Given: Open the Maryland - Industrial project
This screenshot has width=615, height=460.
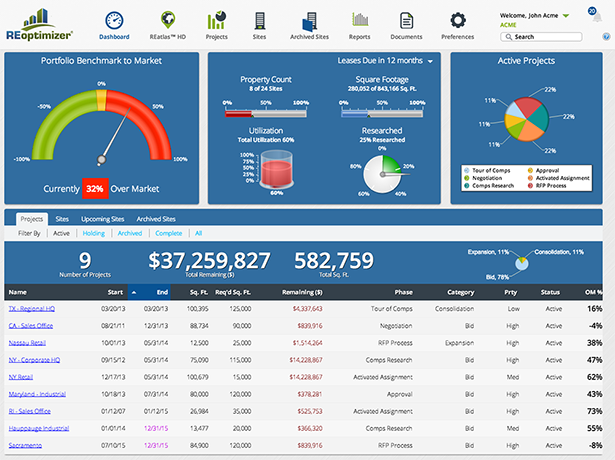Looking at the screenshot, I should (37, 394).
